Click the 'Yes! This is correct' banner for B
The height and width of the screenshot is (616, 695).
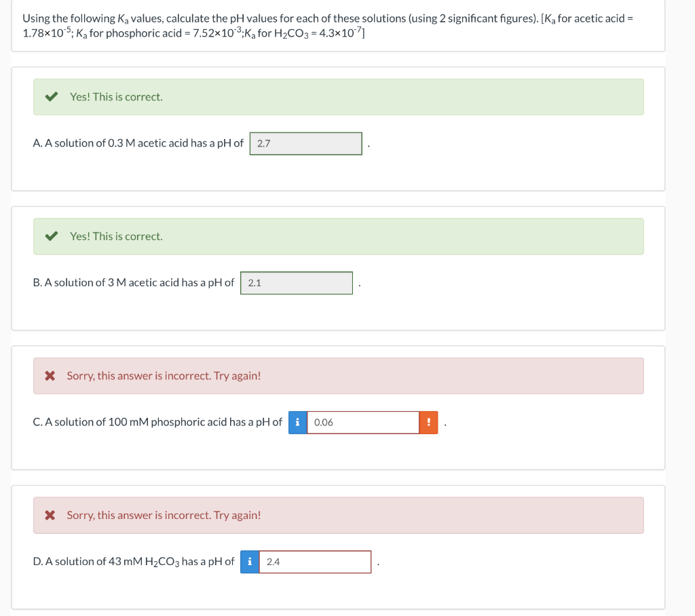(x=339, y=236)
